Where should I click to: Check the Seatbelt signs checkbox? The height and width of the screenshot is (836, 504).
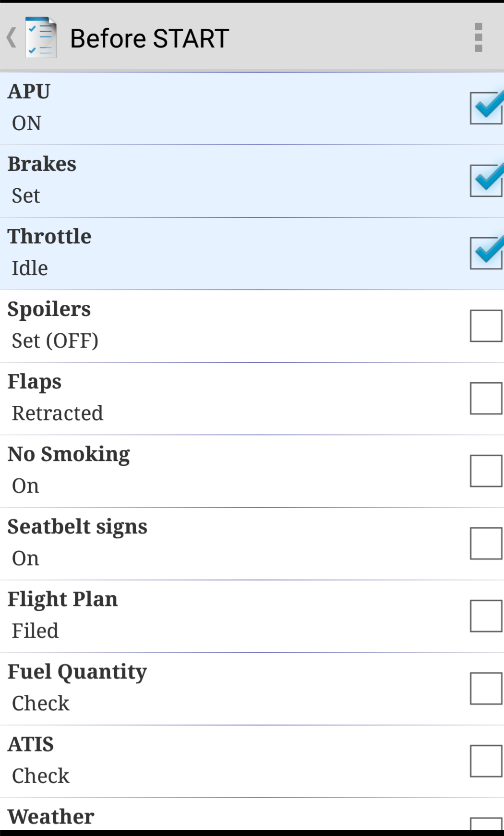coord(486,543)
